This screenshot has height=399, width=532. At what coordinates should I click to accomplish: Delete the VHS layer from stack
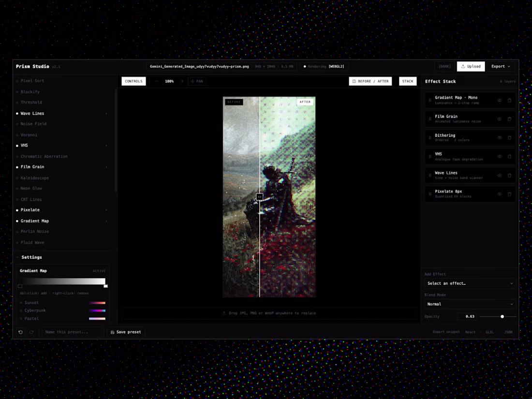(x=509, y=156)
